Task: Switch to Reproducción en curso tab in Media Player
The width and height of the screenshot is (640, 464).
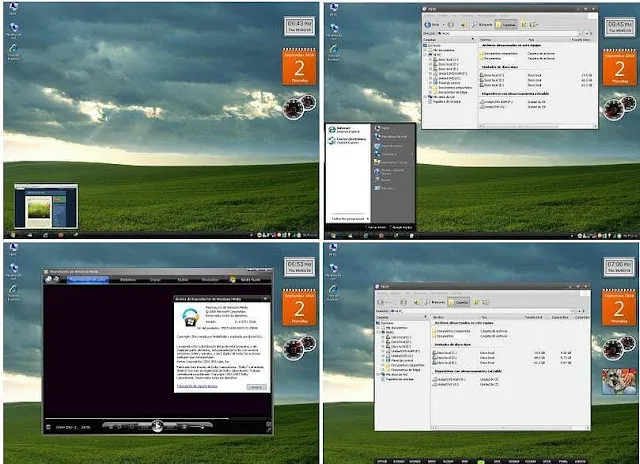Action: click(x=87, y=280)
